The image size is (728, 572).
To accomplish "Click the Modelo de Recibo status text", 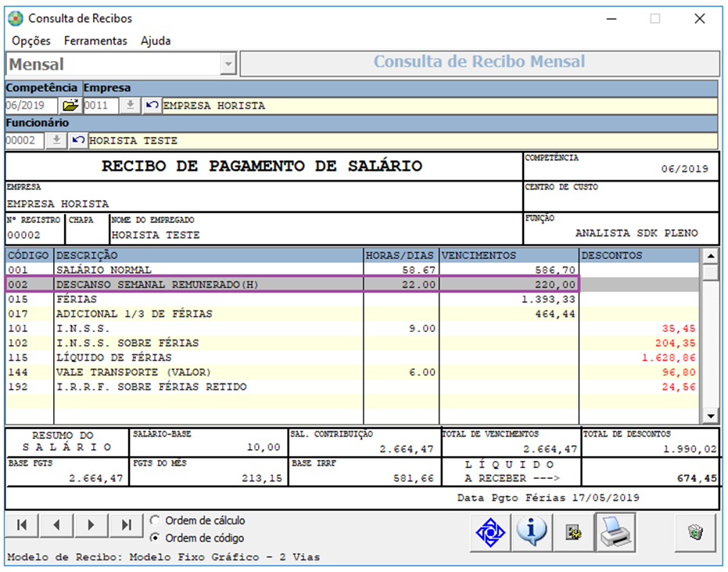I will coord(163,557).
